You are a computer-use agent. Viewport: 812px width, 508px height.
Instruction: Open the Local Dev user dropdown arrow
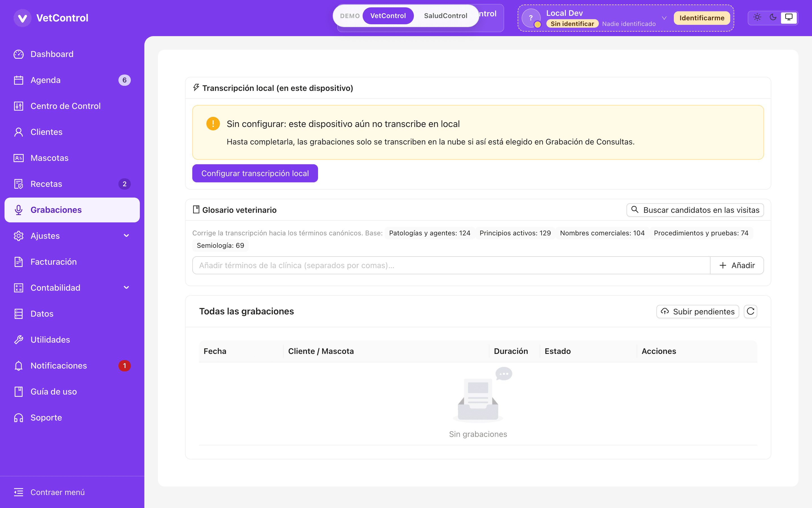[664, 18]
